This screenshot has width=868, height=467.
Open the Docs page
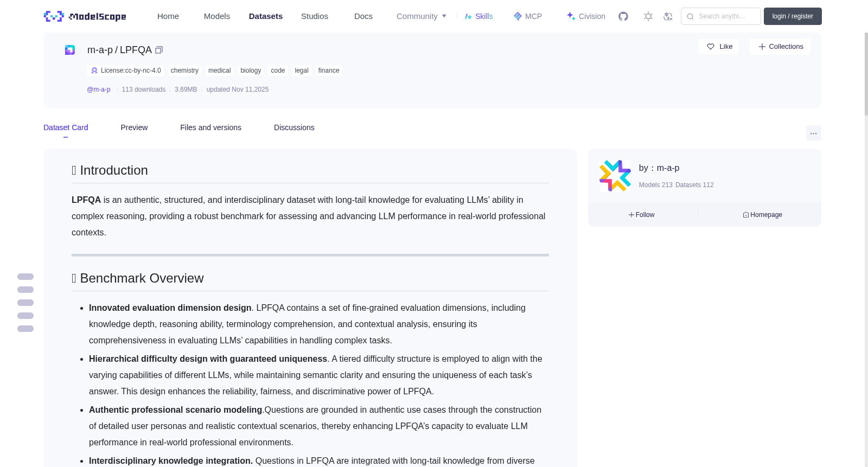tap(363, 16)
